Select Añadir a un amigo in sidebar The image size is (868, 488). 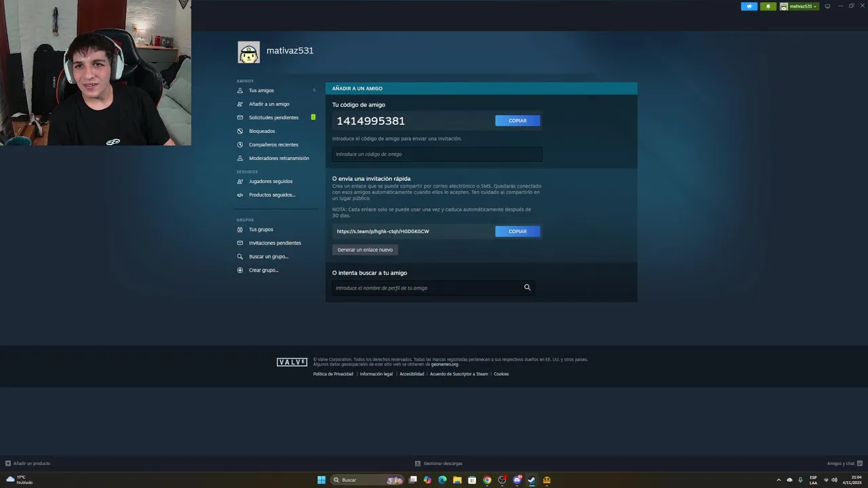[x=269, y=104]
